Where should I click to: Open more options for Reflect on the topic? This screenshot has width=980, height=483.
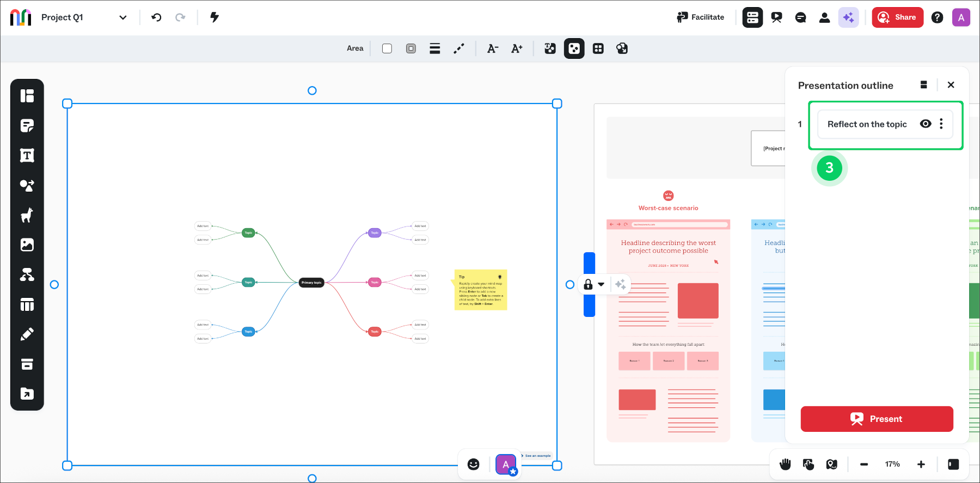point(941,124)
